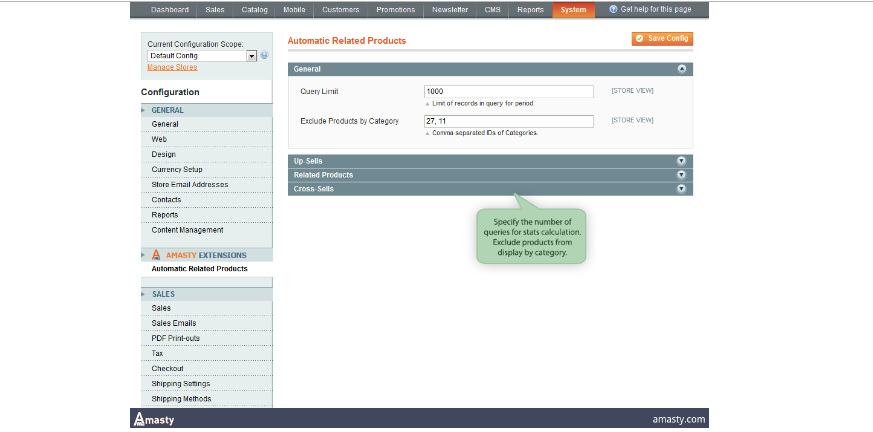Click the Query Limit input field
Image resolution: width=873 pixels, height=432 pixels.
(x=509, y=91)
